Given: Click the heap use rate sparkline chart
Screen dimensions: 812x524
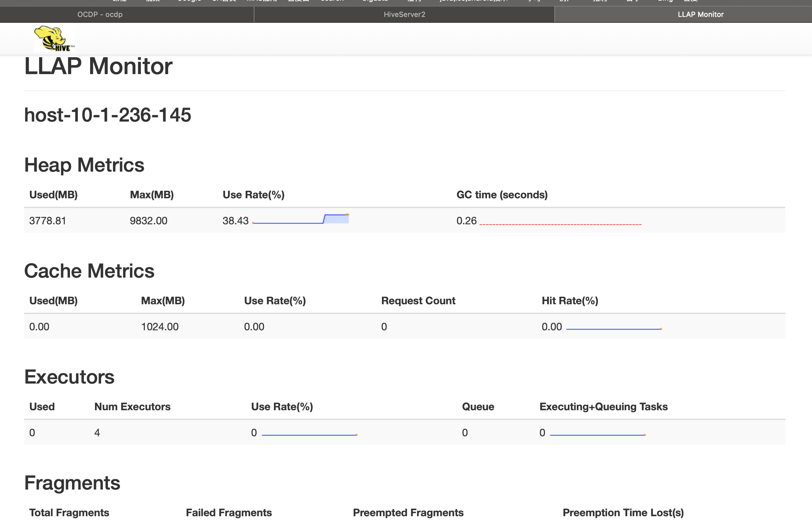Looking at the screenshot, I should point(301,219).
